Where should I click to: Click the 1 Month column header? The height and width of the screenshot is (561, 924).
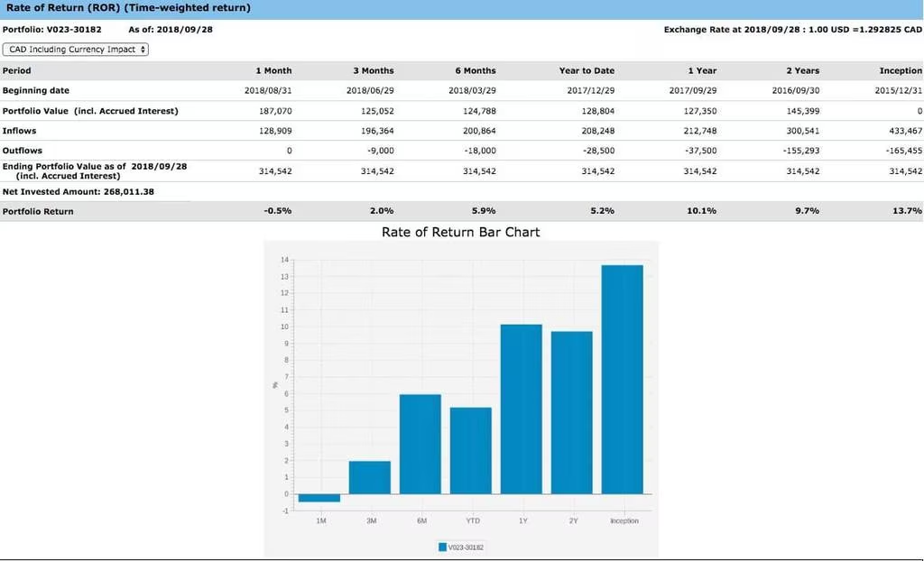pos(274,70)
